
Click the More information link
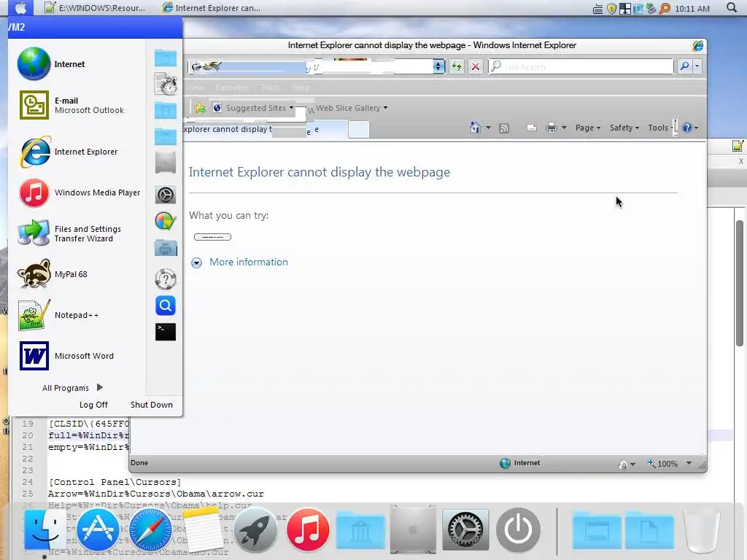249,262
